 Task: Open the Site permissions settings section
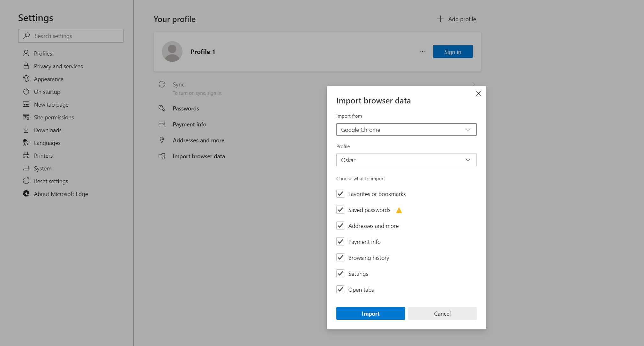[x=54, y=117]
